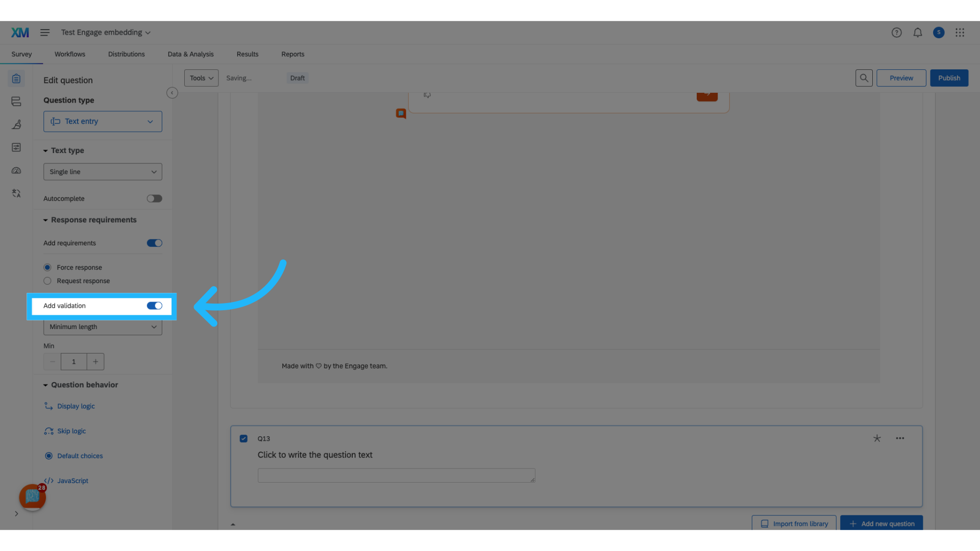Switch to the Results tab
980x551 pixels.
[x=248, y=54]
